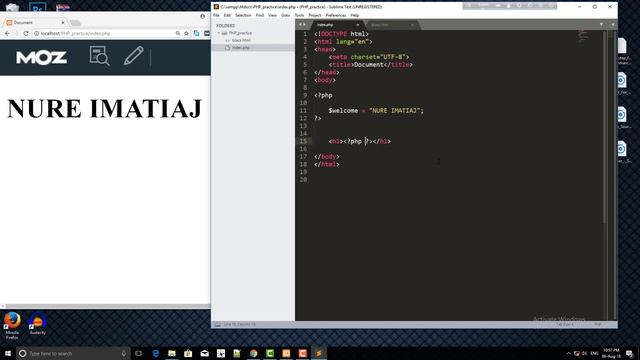Open the Photoshop desktop icon at top
Image resolution: width=640 pixels, height=360 pixels.
coord(38,7)
